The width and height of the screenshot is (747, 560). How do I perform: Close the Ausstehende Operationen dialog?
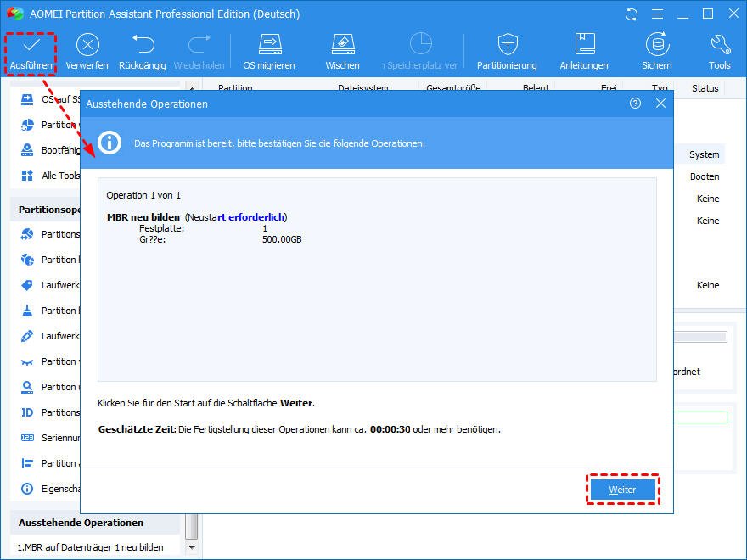click(x=660, y=104)
